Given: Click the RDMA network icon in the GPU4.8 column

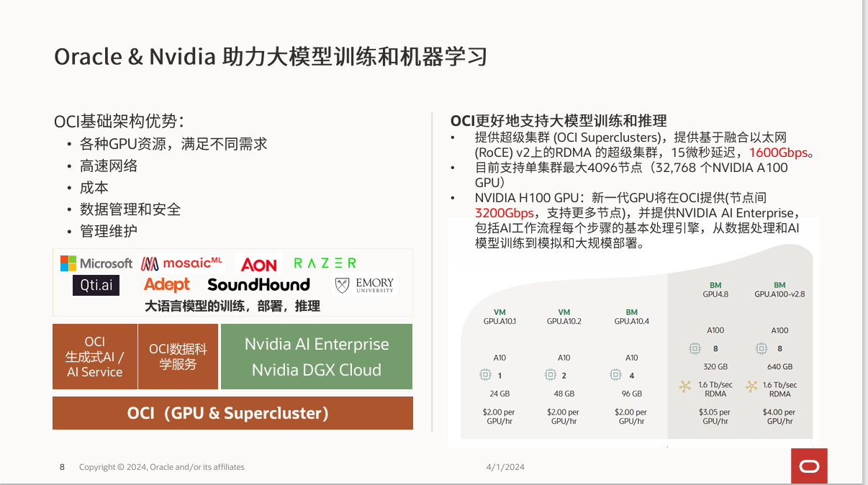Looking at the screenshot, I should (x=685, y=387).
